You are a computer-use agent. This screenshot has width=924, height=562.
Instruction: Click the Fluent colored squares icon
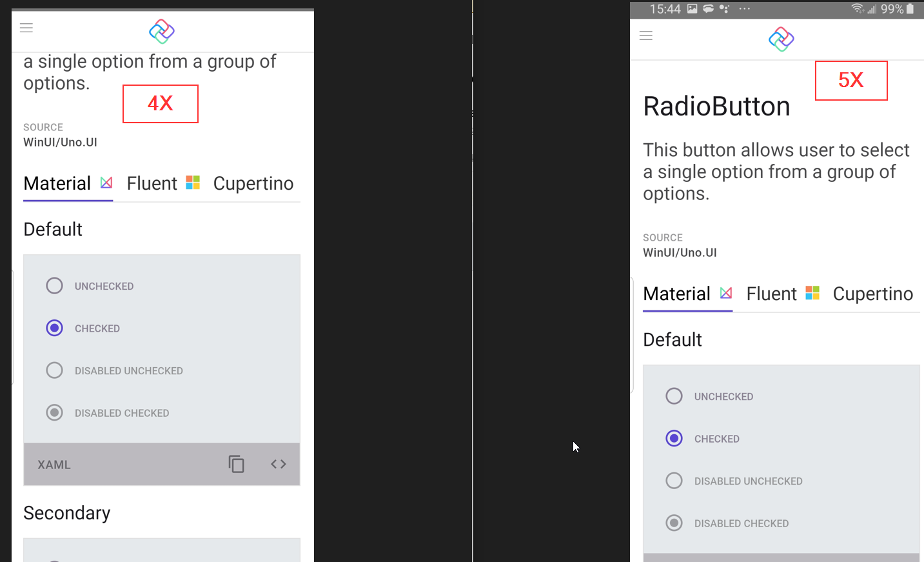192,182
